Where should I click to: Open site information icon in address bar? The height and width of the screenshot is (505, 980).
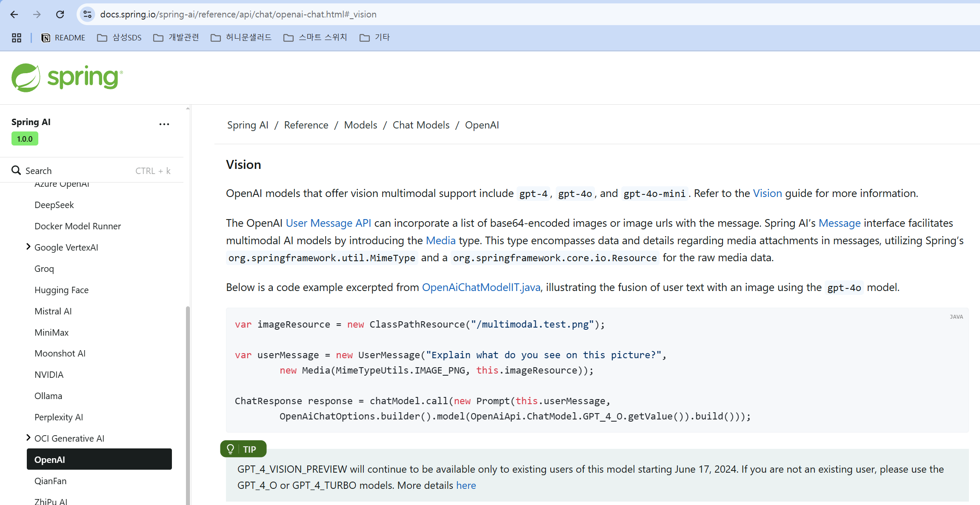[x=87, y=14]
